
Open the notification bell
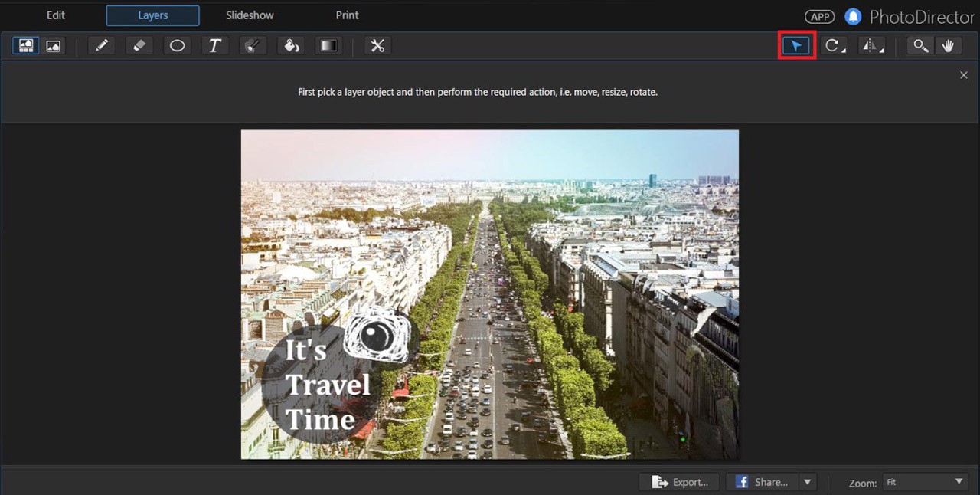[x=852, y=16]
